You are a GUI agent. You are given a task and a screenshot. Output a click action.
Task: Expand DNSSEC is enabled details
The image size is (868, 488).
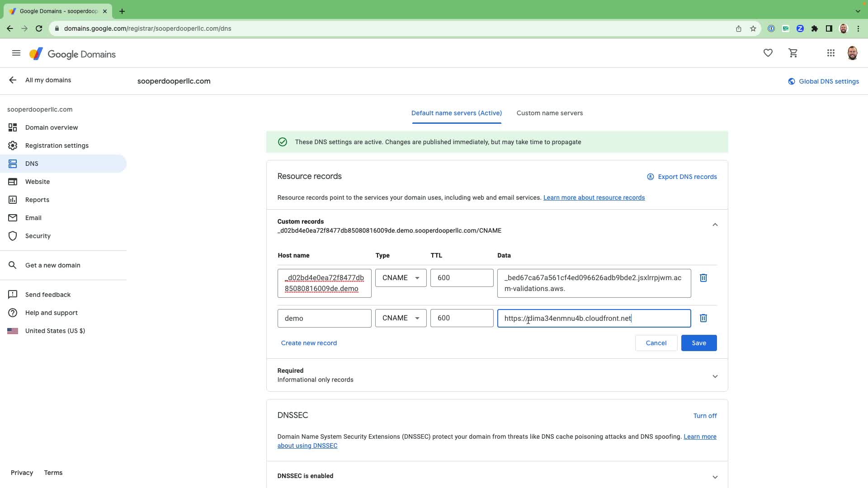[x=715, y=477]
